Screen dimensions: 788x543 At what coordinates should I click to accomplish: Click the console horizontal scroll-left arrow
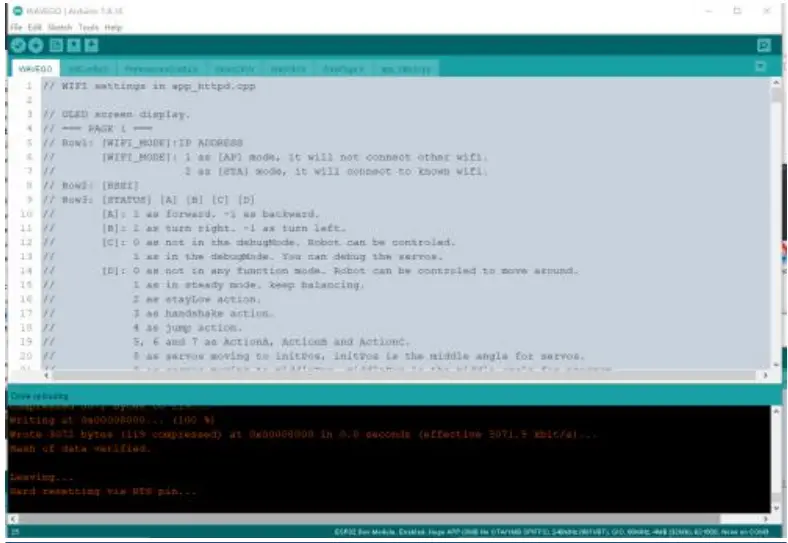click(x=13, y=518)
